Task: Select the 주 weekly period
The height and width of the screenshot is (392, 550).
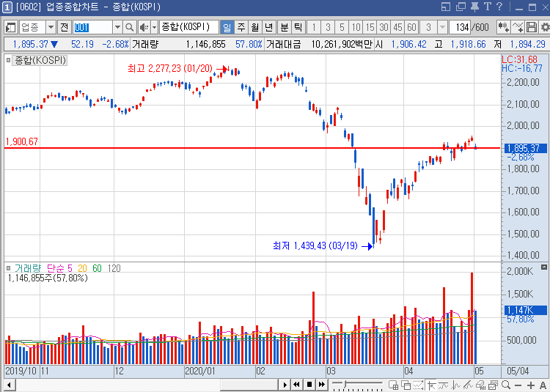Action: (241, 27)
